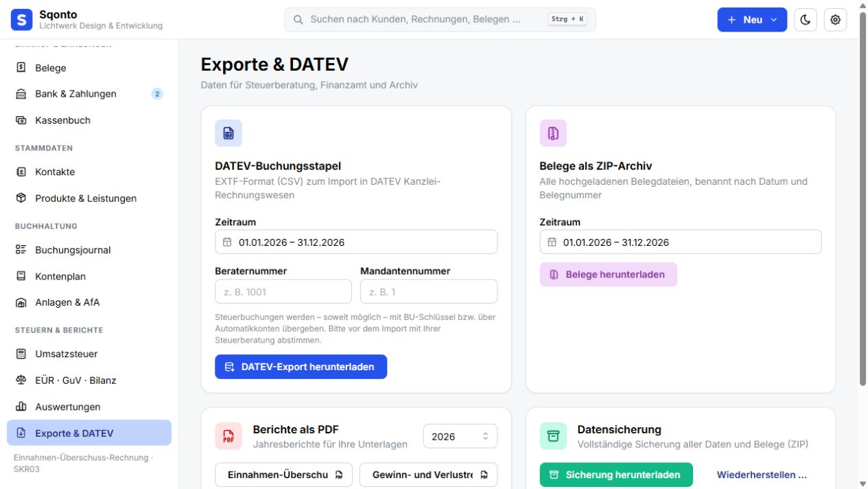Click the Produkte & Leistungen icon

click(21, 198)
